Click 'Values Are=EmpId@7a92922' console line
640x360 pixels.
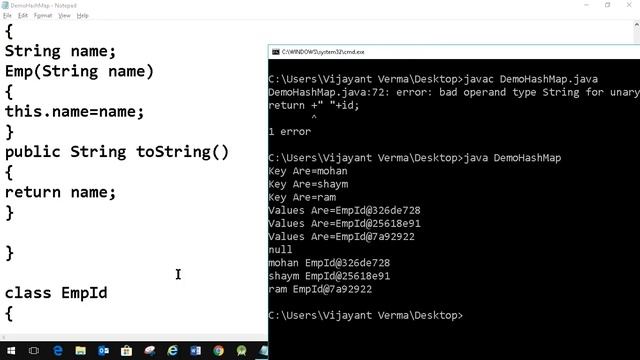341,237
